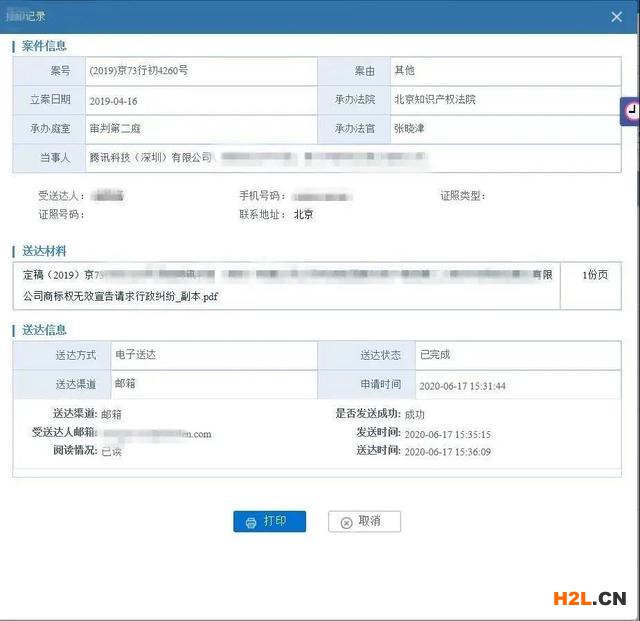Click the application time 2020-06-17 15:31:44
The width and height of the screenshot is (640, 621).
click(x=462, y=386)
